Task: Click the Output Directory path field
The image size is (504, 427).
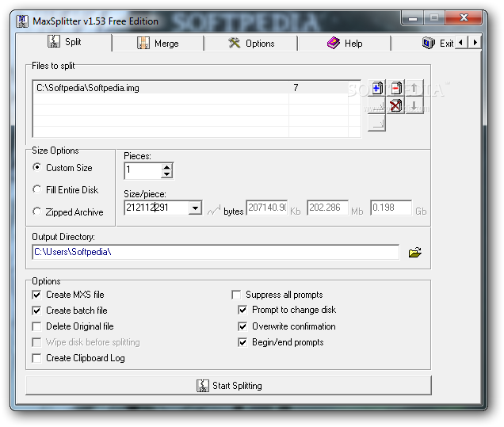Action: (x=216, y=252)
